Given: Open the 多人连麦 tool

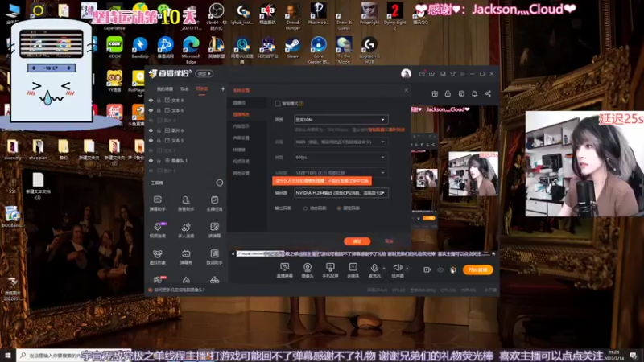Looking at the screenshot, I should 186,230.
